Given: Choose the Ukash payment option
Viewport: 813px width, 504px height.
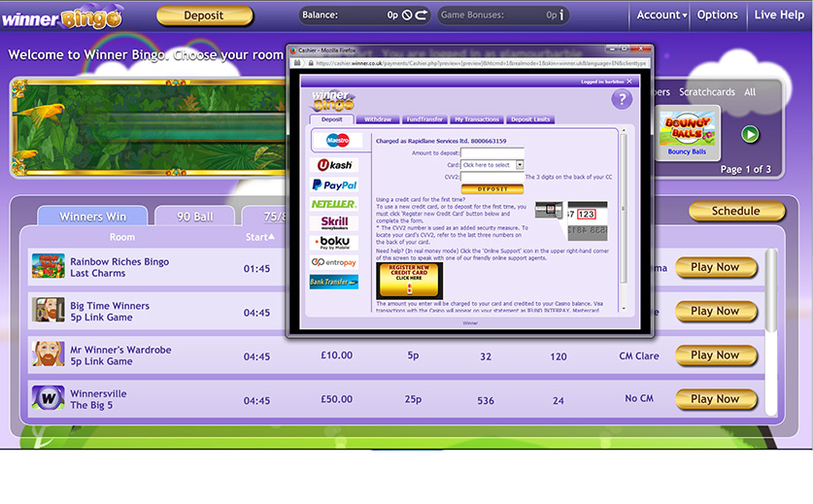Looking at the screenshot, I should 334,165.
